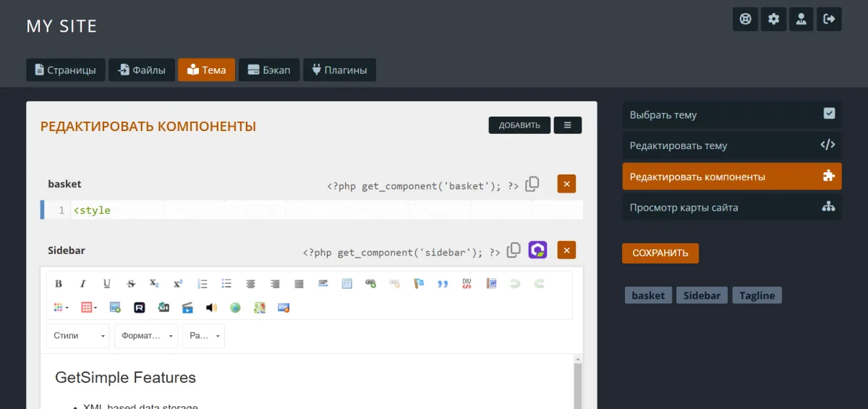Log out using the exit icon
This screenshot has width=868, height=409.
[x=829, y=19]
